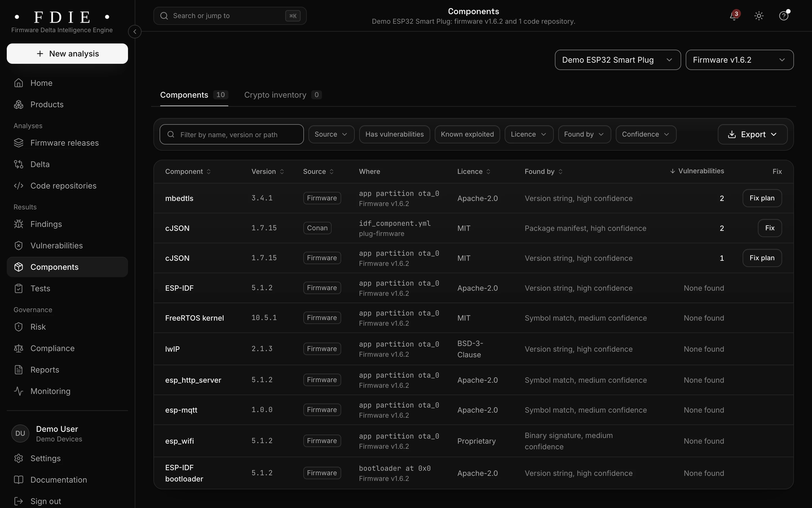812x508 pixels.
Task: Open the help question mark icon
Action: point(784,16)
